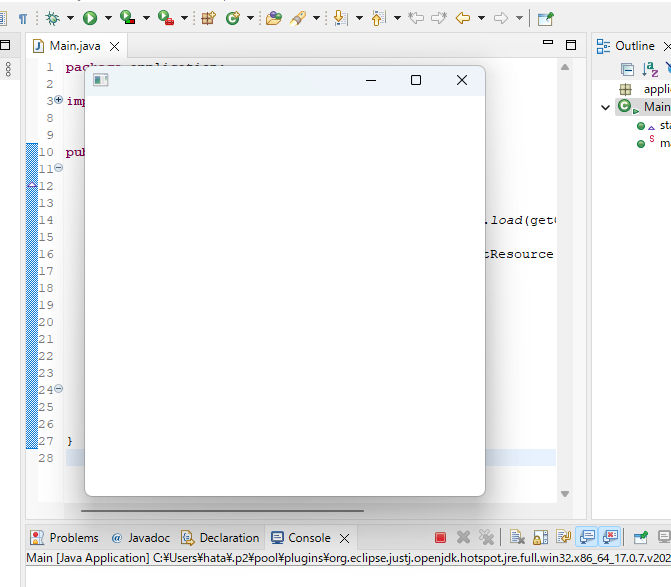Open the New Java Class dropdown arrow
Screen dimensions: 671x587
250,18
